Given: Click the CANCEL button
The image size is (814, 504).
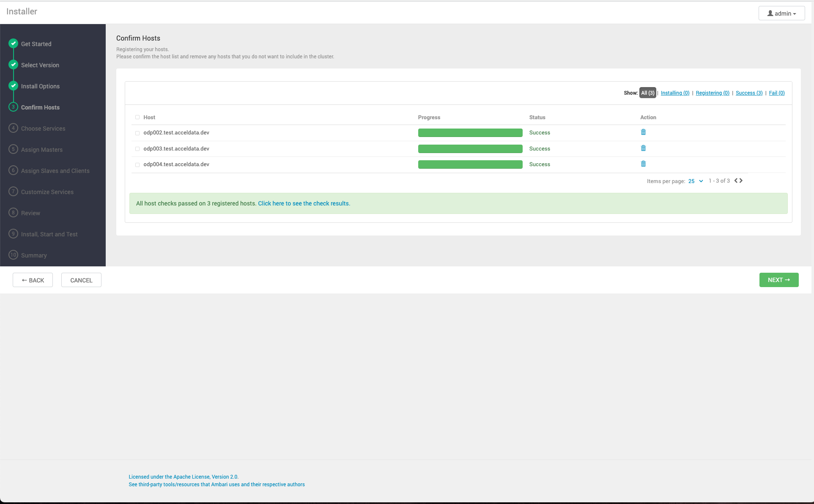Looking at the screenshot, I should click(x=81, y=280).
